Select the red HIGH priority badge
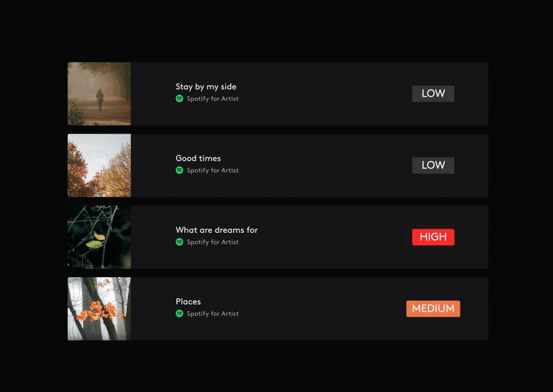 click(433, 237)
